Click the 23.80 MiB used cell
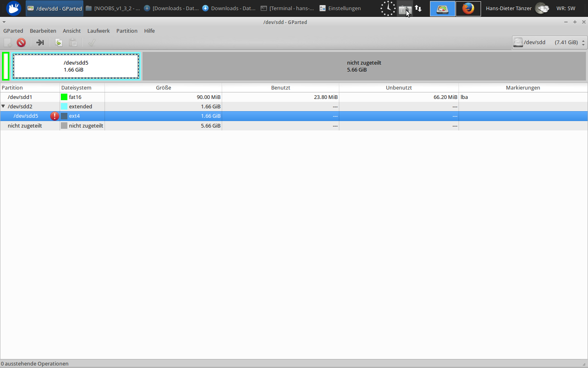 click(x=326, y=97)
